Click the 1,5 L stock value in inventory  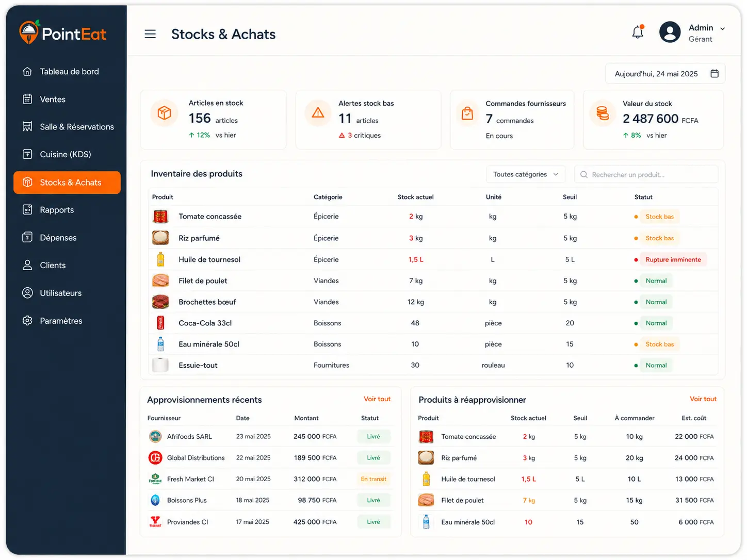[x=416, y=259]
